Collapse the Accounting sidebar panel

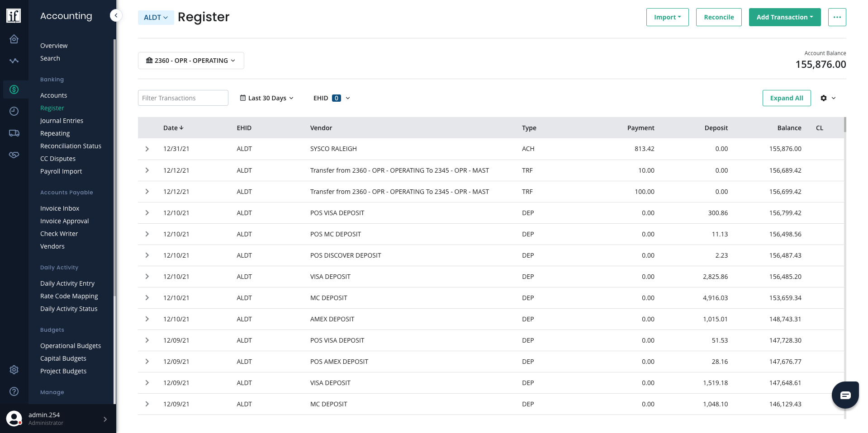coord(116,16)
